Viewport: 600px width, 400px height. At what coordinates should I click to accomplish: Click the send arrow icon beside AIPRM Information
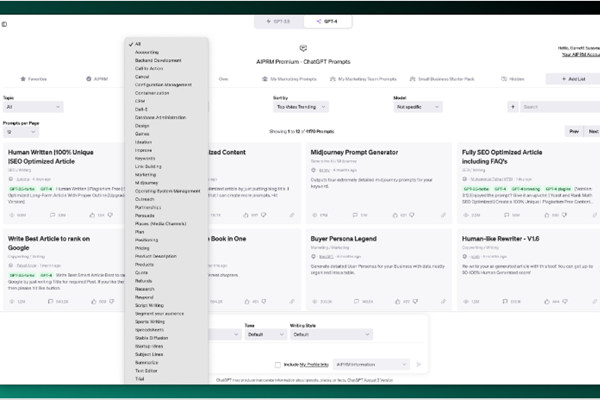(x=419, y=365)
